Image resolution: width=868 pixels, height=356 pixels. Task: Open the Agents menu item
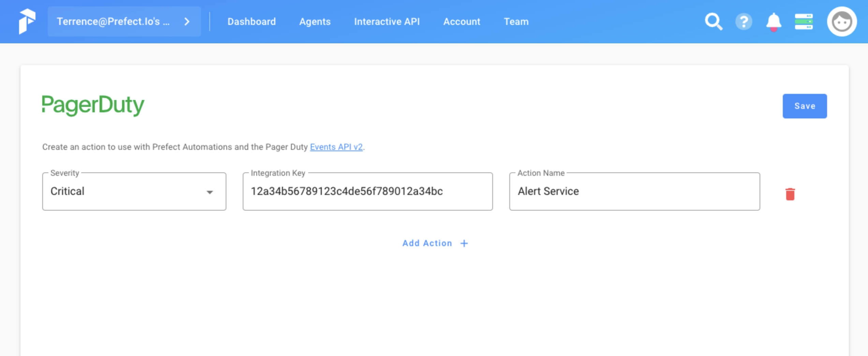[x=315, y=22]
